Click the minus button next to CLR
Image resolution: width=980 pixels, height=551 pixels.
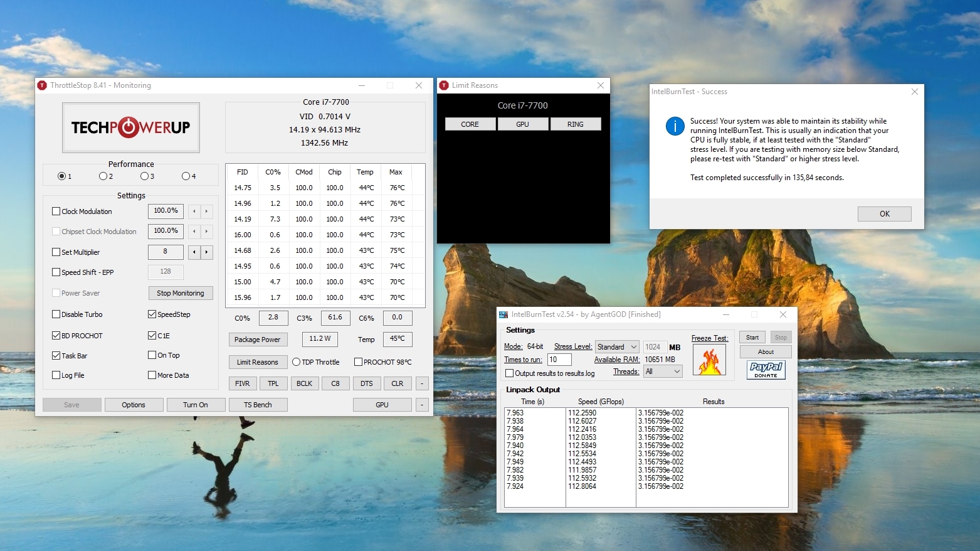422,383
